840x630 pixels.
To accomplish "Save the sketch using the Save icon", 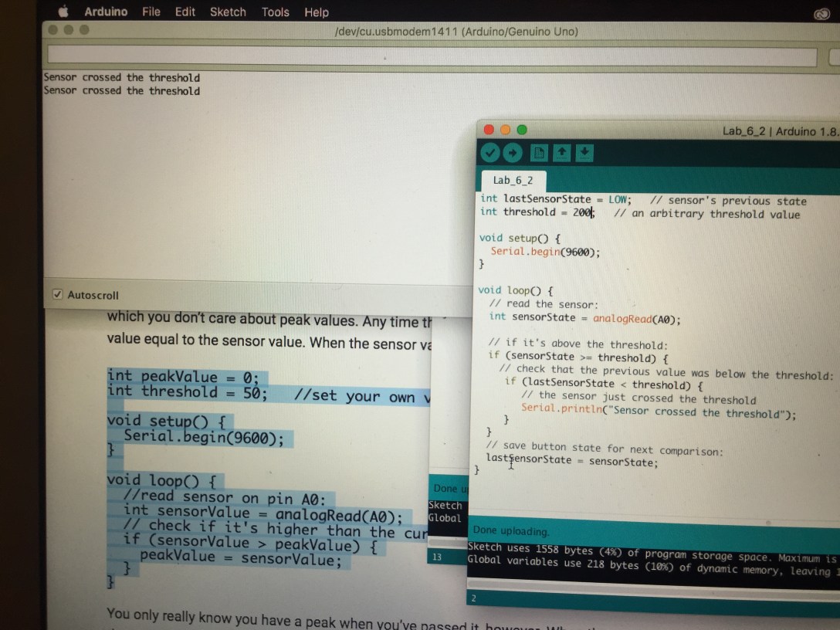I will point(584,153).
